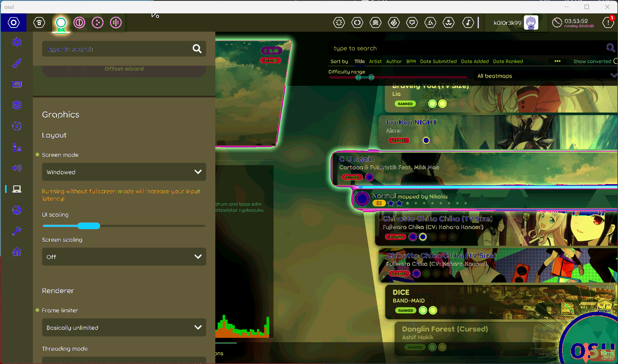Select the osu!mania ruleset icon

[x=116, y=22]
